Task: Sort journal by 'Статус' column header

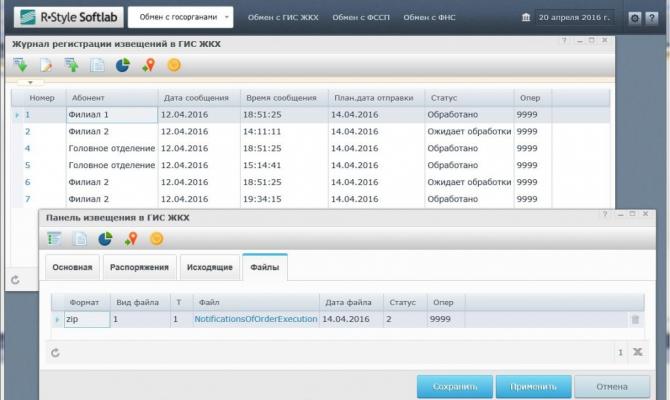Action: (x=469, y=98)
